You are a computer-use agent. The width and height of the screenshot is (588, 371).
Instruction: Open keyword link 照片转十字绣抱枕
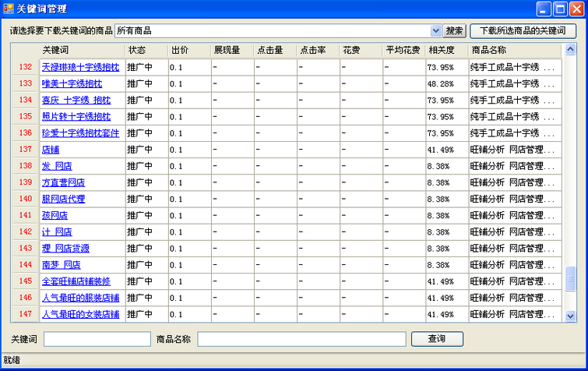point(76,117)
